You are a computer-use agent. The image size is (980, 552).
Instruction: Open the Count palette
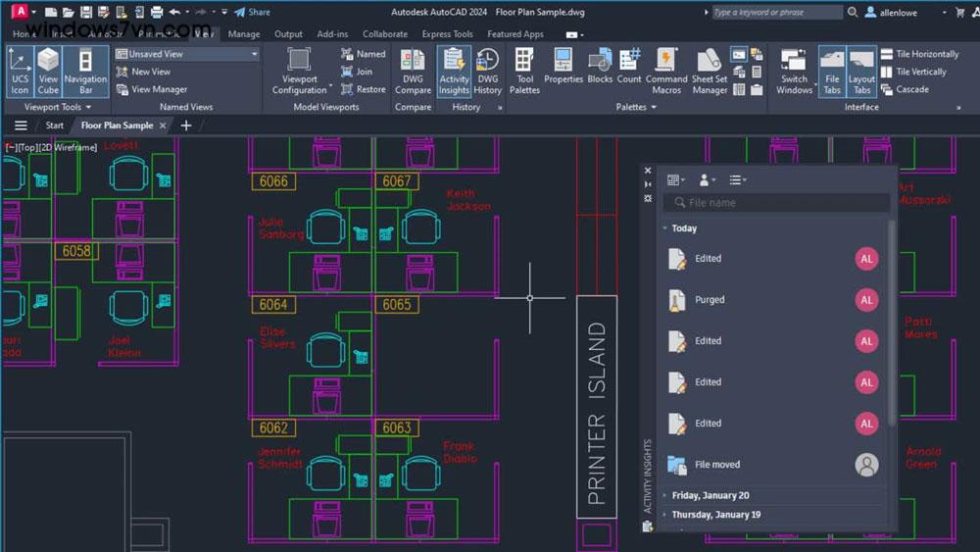click(629, 67)
